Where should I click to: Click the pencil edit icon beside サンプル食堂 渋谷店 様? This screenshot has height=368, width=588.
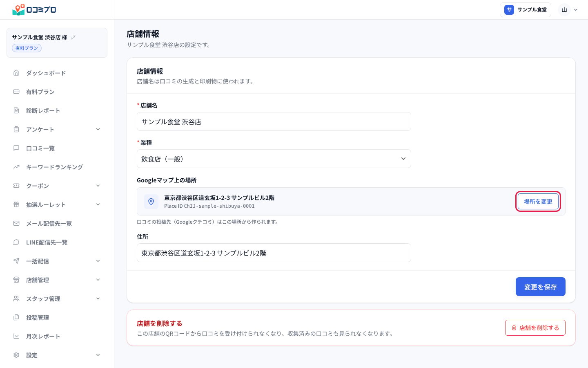[x=73, y=37]
